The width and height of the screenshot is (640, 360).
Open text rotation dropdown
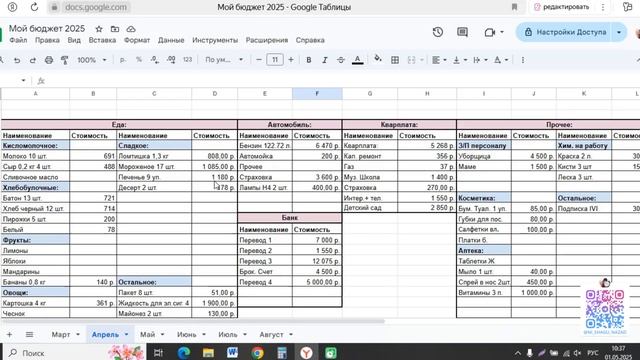tap(501, 60)
